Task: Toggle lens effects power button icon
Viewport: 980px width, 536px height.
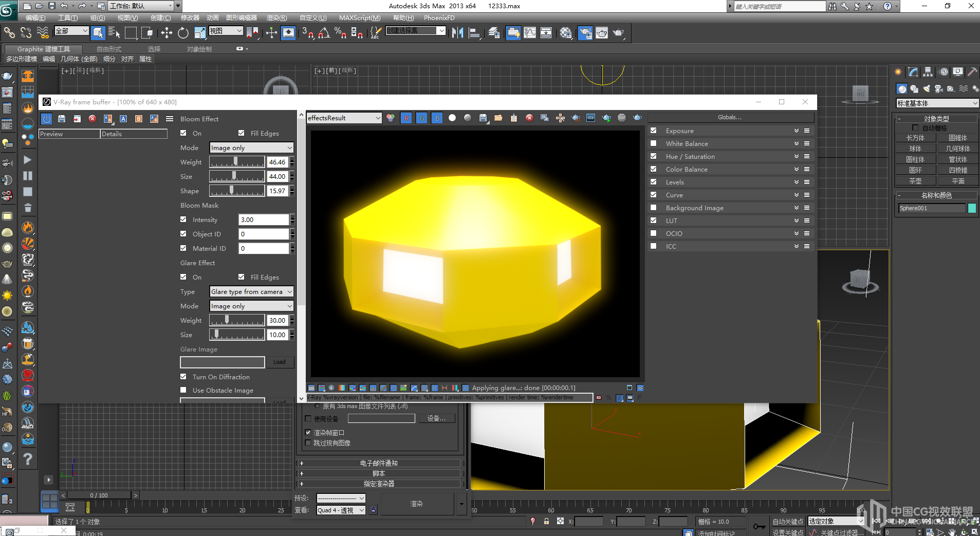Action: tap(47, 119)
